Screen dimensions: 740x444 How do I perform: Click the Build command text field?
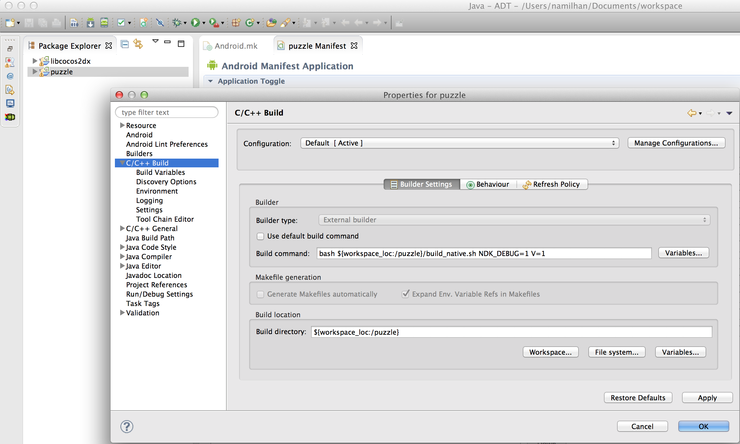[484, 253]
